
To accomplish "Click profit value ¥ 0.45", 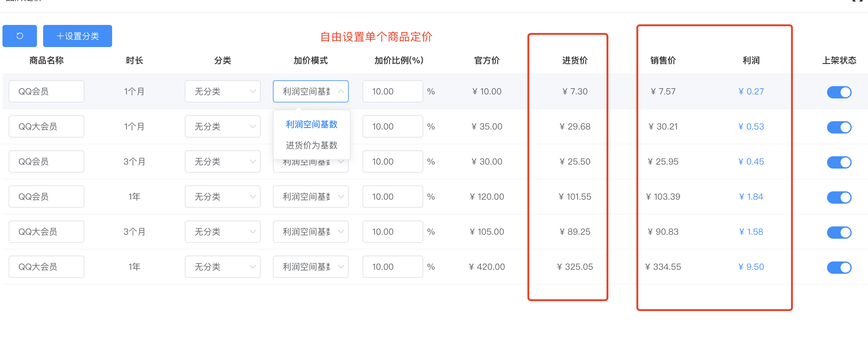I will click(751, 161).
